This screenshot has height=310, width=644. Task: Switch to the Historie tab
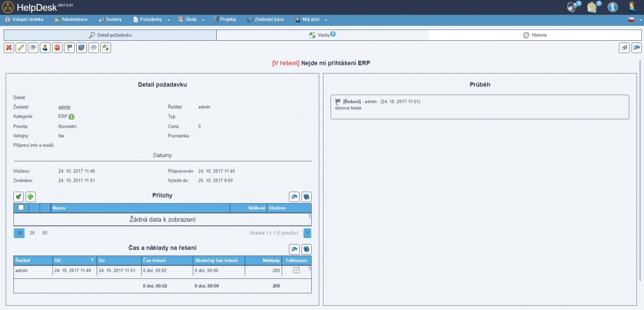point(535,35)
